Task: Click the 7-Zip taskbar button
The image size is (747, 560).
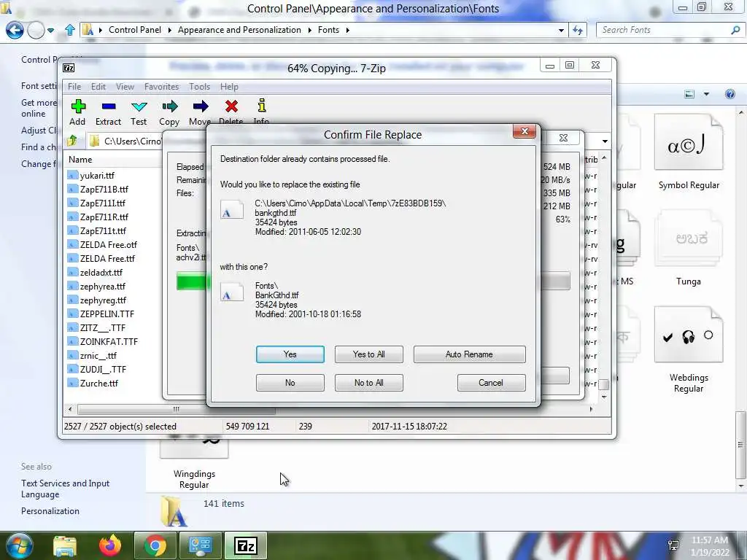Action: [x=246, y=545]
